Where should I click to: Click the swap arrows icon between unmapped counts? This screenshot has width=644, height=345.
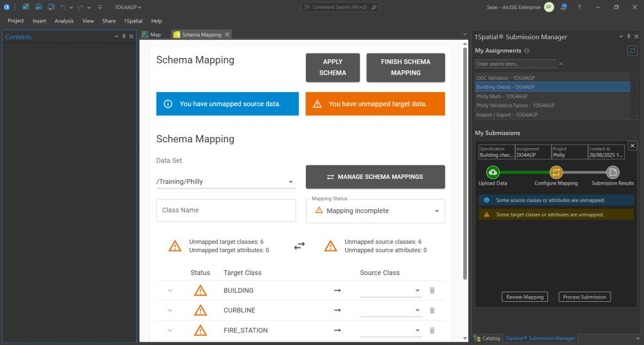[x=299, y=246]
